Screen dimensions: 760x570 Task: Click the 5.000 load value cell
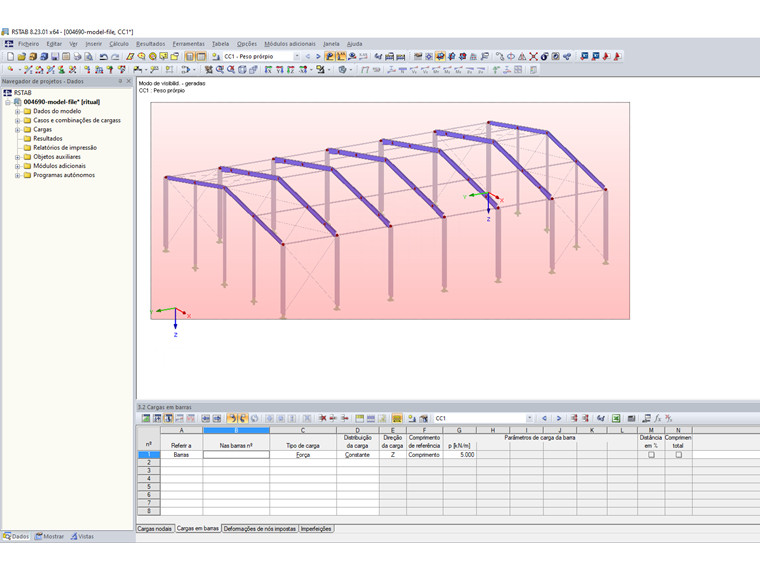click(x=459, y=455)
